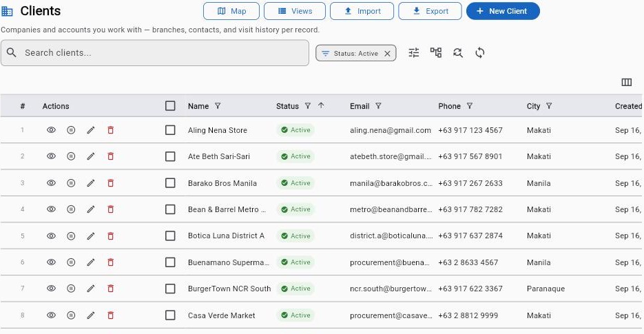The height and width of the screenshot is (334, 644).
Task: View Buenamano Superma... row details
Action: pyautogui.click(x=51, y=262)
